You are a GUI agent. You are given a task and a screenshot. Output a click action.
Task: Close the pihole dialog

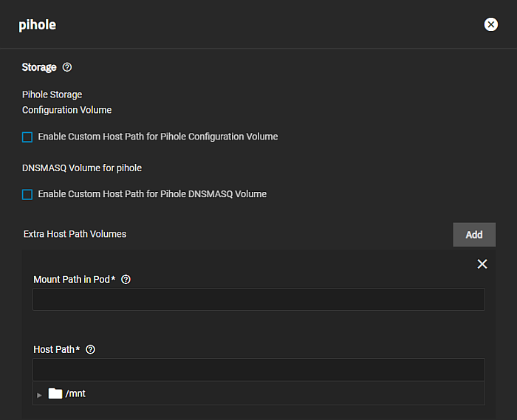[x=490, y=24]
